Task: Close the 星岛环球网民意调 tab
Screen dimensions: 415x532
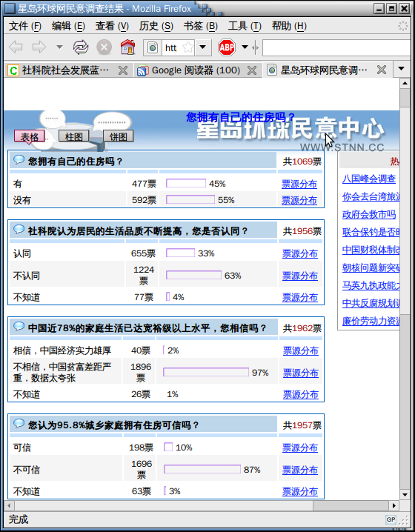Action: click(x=382, y=70)
